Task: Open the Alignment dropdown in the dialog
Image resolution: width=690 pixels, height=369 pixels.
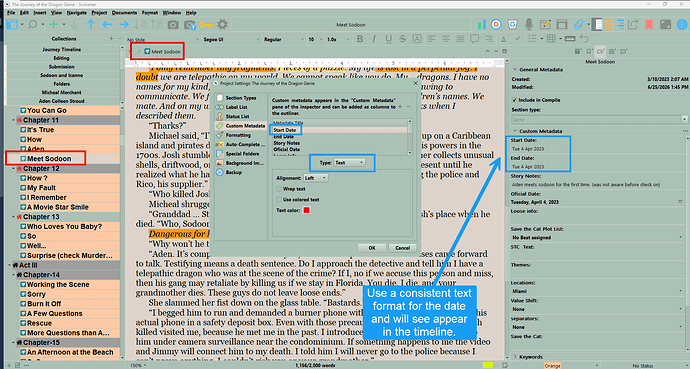Action: coord(316,178)
